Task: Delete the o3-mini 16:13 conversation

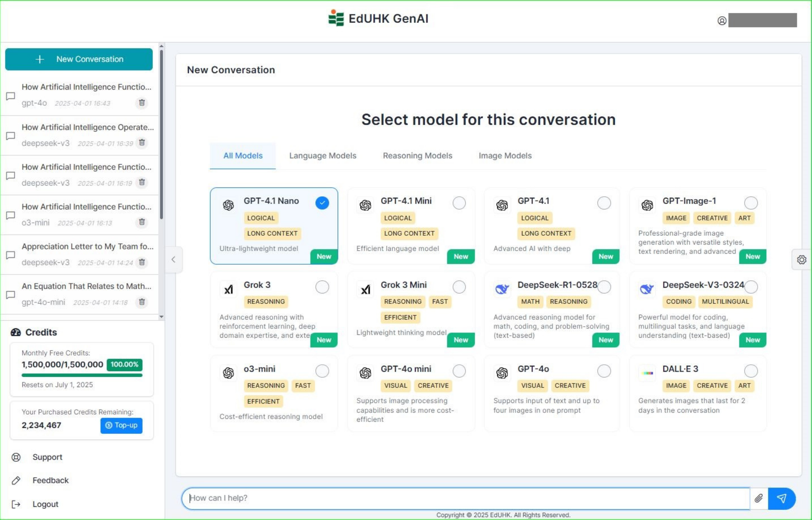Action: 142,222
